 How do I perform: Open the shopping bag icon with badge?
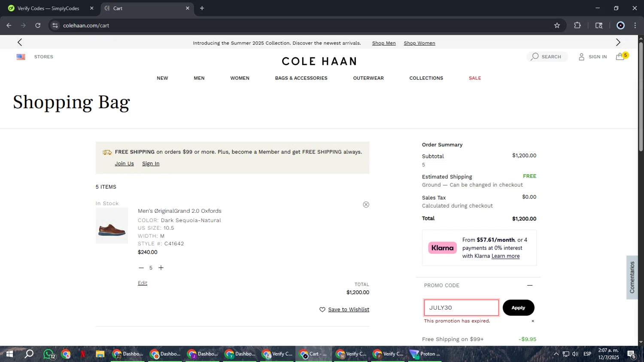pos(622,56)
